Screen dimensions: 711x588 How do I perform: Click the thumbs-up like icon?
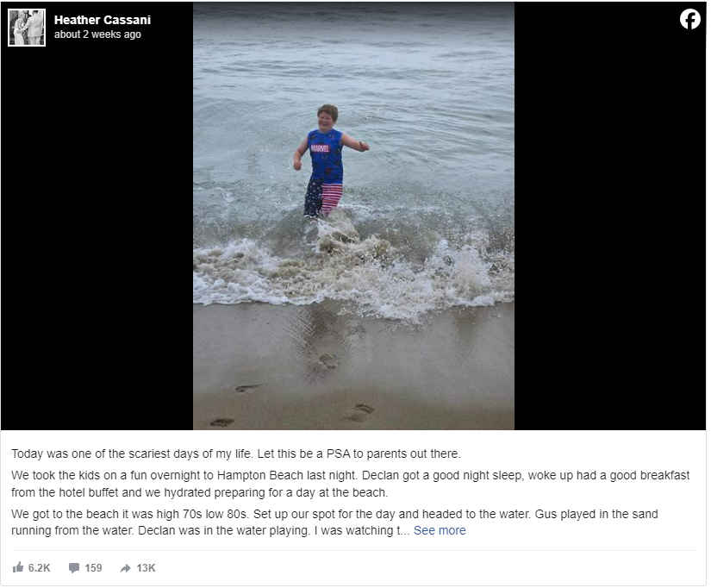(18, 568)
